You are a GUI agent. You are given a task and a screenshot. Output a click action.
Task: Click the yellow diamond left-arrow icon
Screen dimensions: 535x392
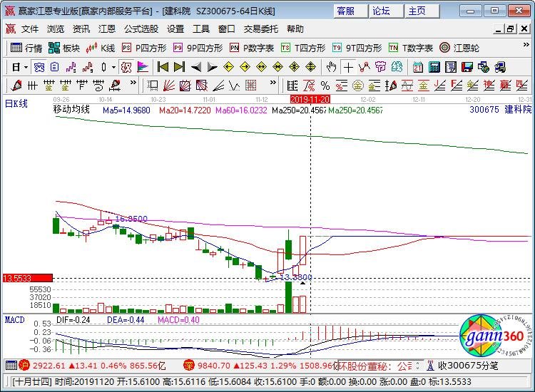point(228,67)
